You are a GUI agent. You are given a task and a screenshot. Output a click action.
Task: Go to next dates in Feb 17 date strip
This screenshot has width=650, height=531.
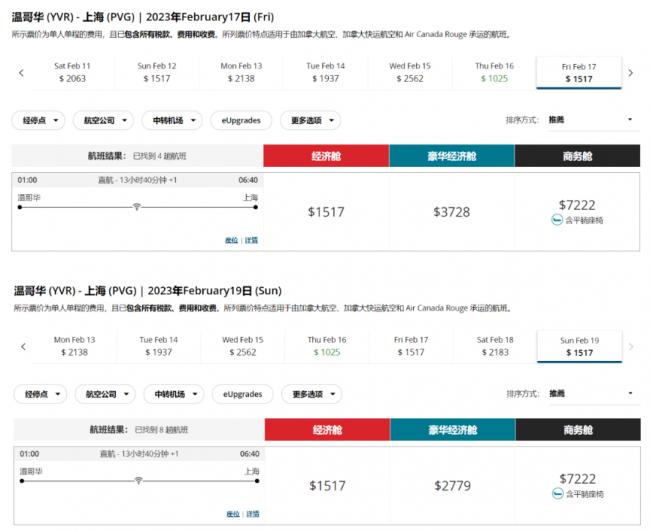(631, 73)
